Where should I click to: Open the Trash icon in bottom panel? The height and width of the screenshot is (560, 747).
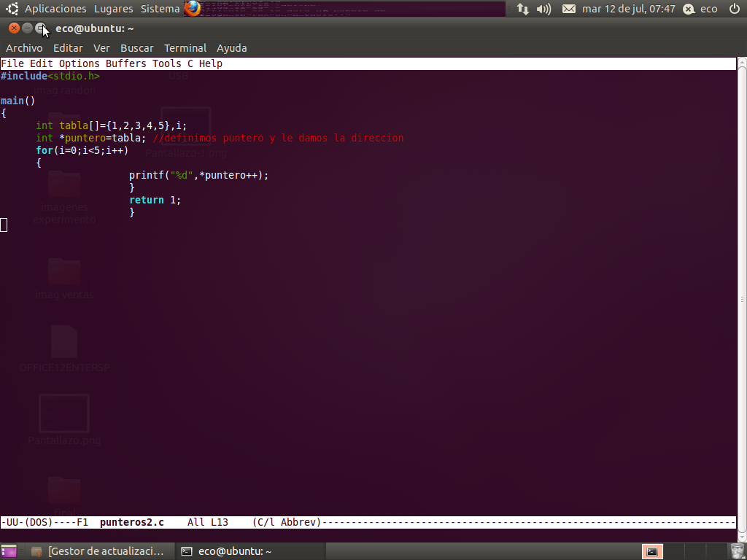(738, 551)
